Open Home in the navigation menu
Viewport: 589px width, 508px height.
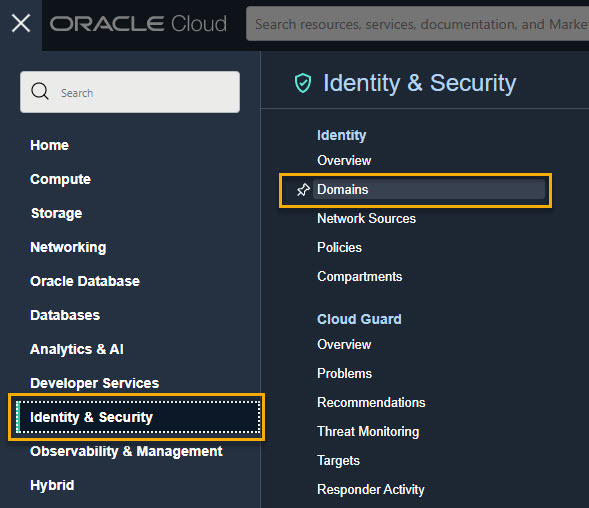tap(49, 145)
